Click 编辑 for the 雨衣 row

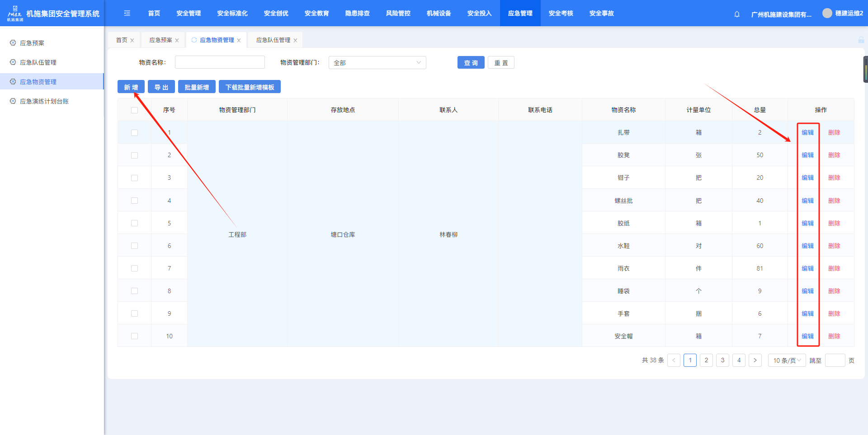coord(807,268)
